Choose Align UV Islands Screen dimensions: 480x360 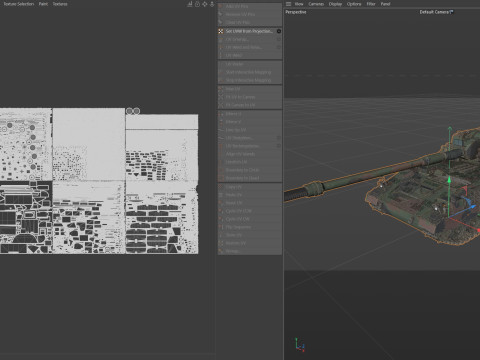pos(250,154)
